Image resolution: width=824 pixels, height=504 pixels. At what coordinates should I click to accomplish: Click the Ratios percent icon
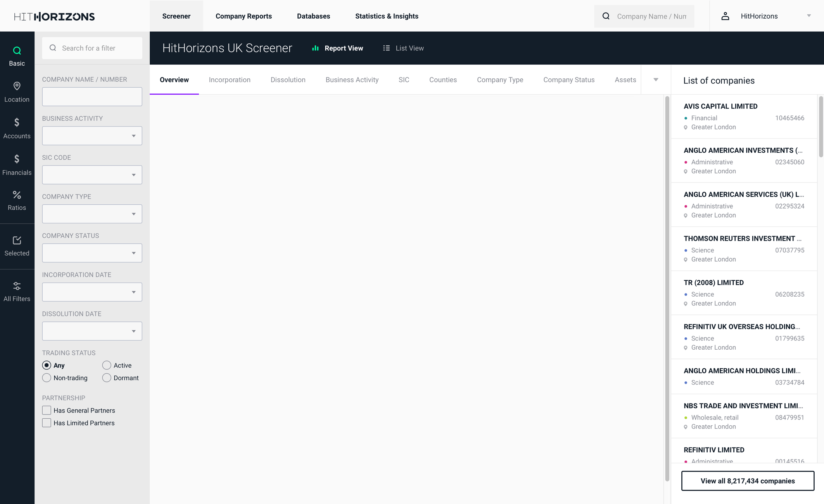(x=17, y=195)
